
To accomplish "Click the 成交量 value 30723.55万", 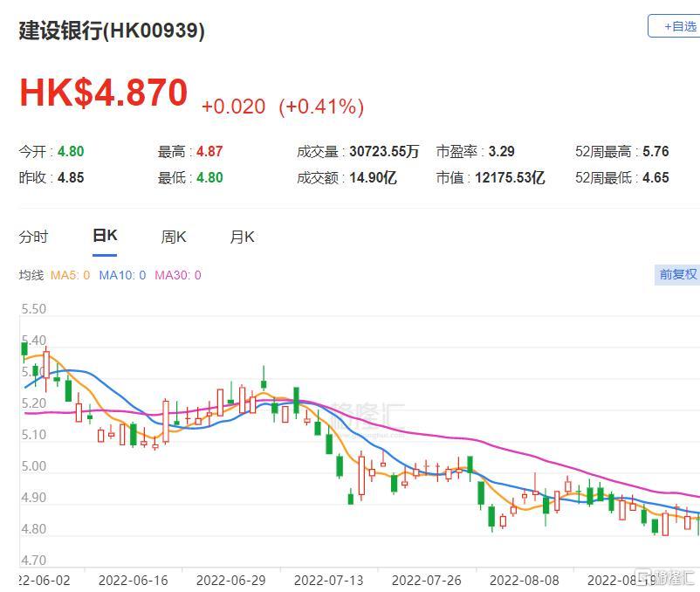I will tap(384, 152).
